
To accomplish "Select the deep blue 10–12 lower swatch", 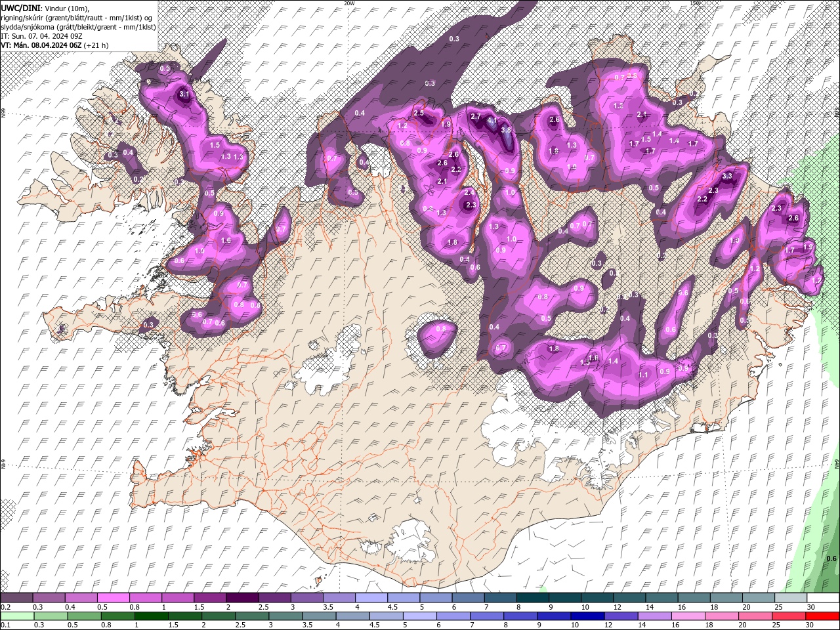I will (x=587, y=616).
